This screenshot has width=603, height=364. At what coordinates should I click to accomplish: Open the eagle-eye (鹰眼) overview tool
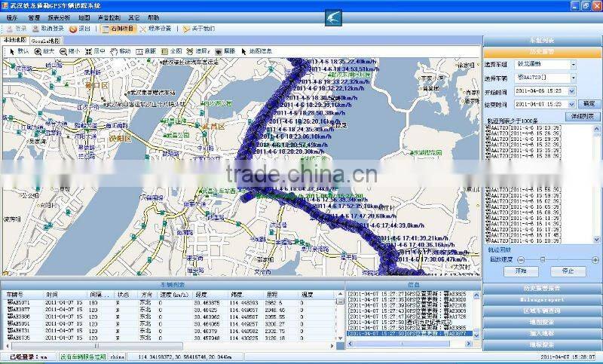pos(225,51)
